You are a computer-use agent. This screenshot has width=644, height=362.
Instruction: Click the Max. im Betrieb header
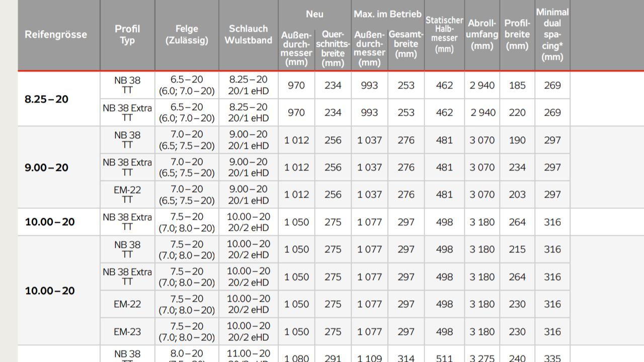coord(387,14)
